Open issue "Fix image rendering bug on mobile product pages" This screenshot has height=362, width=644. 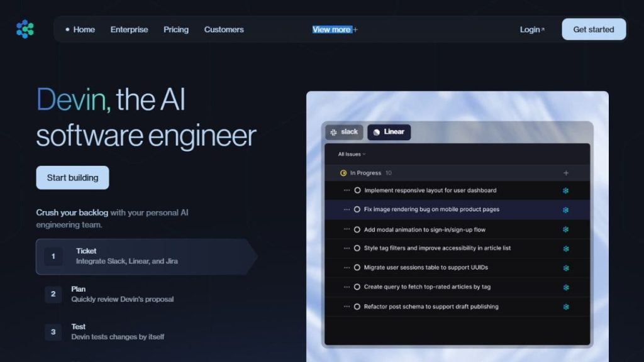[x=431, y=209]
